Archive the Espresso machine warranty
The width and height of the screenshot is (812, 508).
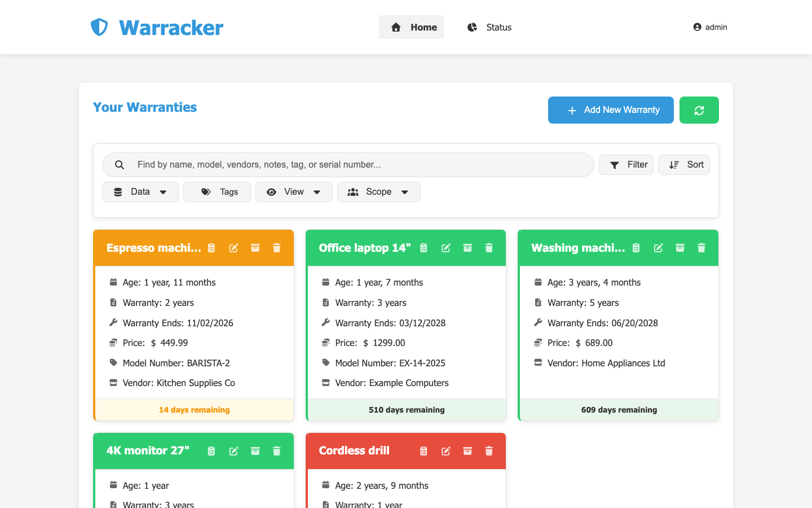(x=255, y=248)
